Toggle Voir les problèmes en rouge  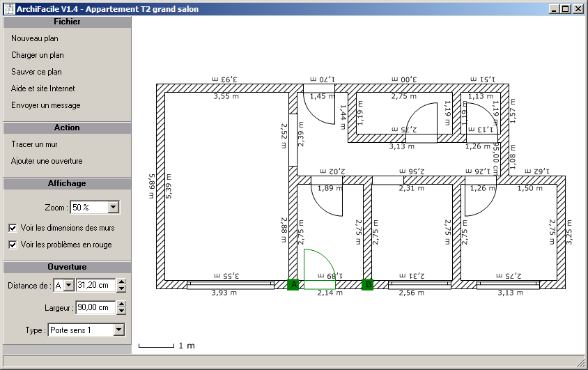pos(13,245)
